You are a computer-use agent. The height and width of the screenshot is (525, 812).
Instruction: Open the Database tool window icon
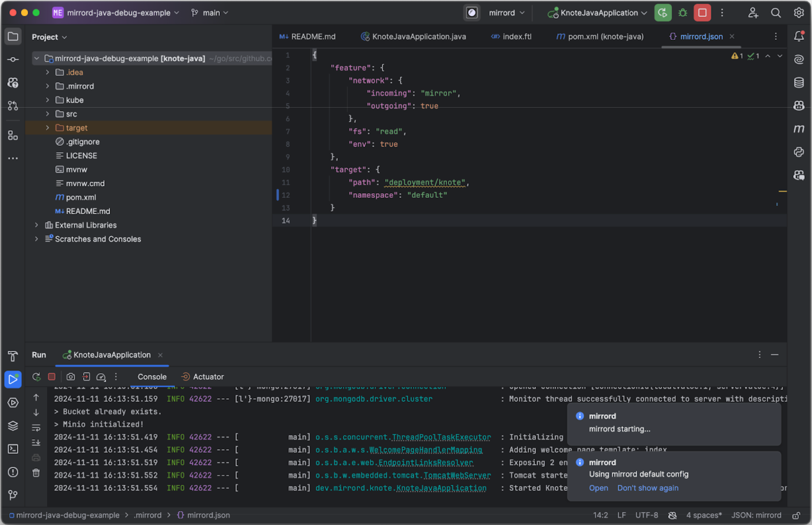tap(799, 83)
